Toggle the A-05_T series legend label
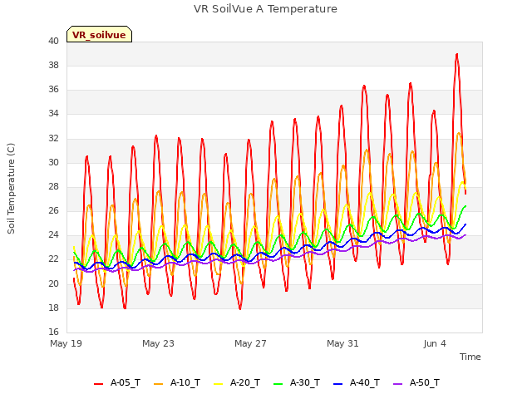This screenshot has width=532, height=399. (126, 383)
